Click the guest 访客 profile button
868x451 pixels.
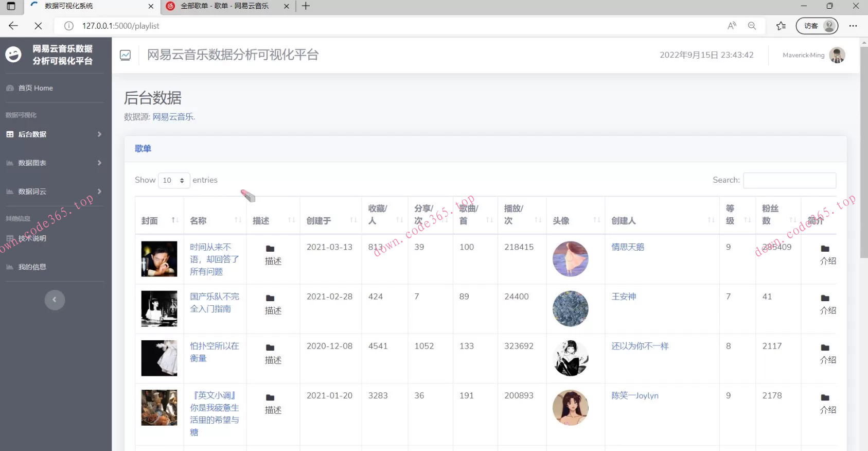817,26
